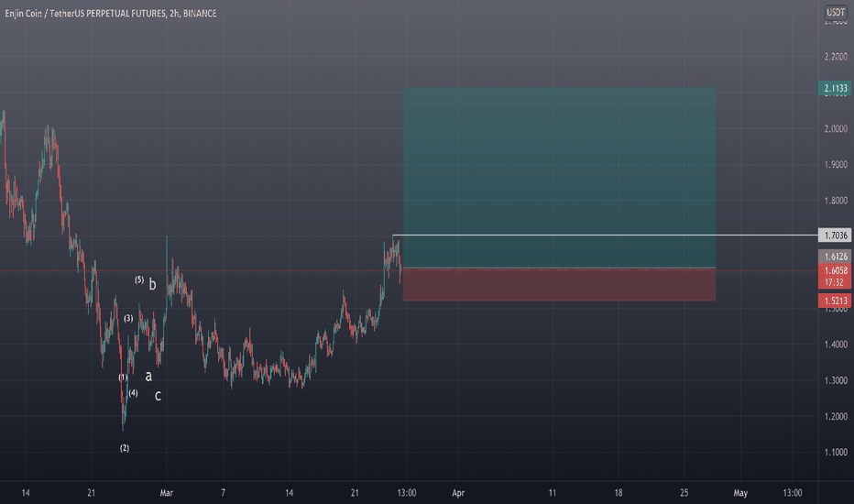Click the Apr label on time axis
The height and width of the screenshot is (504, 854).
[458, 493]
